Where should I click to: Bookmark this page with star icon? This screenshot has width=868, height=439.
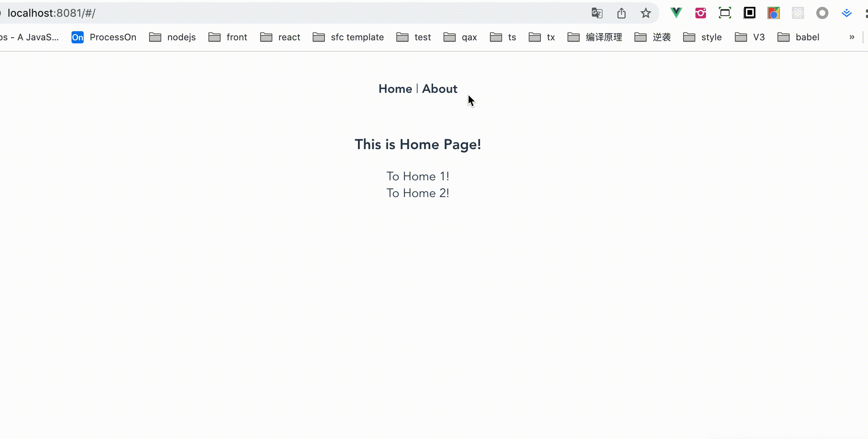645,13
